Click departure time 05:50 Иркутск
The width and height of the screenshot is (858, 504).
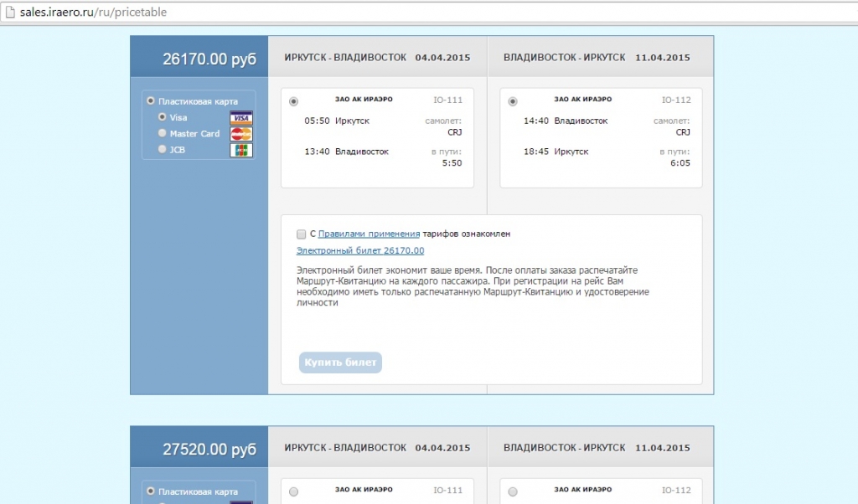337,121
